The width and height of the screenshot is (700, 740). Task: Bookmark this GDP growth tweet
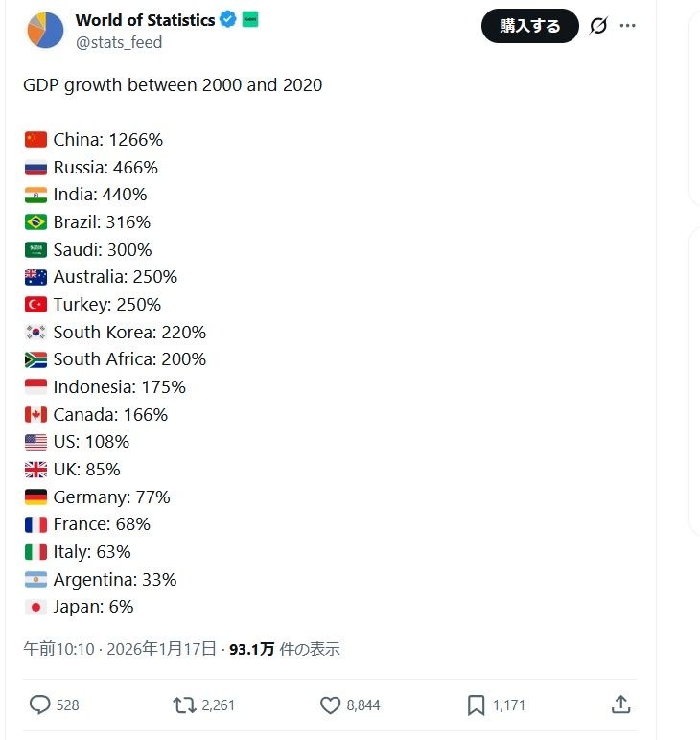click(476, 705)
